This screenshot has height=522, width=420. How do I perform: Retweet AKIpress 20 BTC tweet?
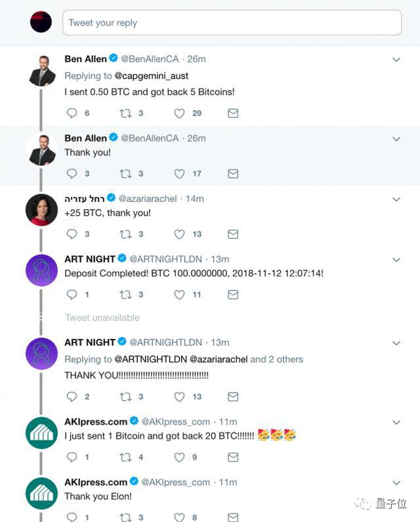[x=125, y=457]
